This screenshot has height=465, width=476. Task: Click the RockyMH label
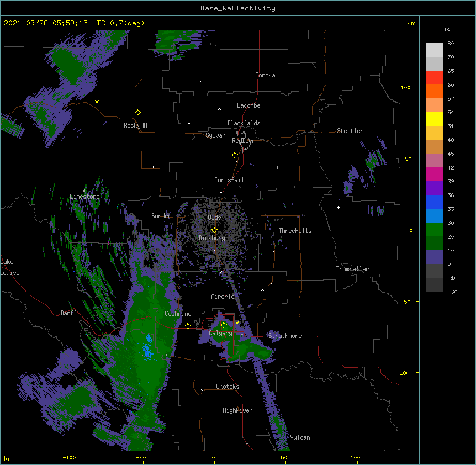pos(135,125)
